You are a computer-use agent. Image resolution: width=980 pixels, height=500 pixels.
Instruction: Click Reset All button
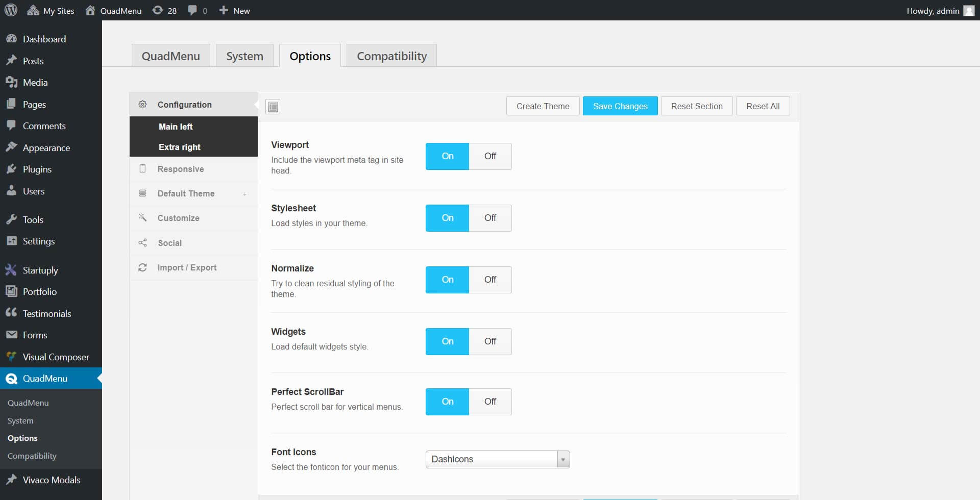(x=763, y=106)
